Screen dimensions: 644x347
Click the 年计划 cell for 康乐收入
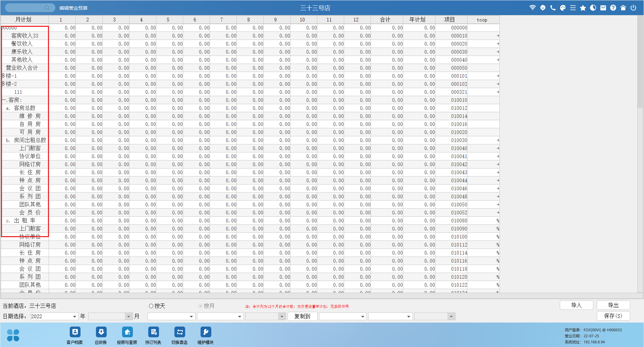tap(419, 52)
